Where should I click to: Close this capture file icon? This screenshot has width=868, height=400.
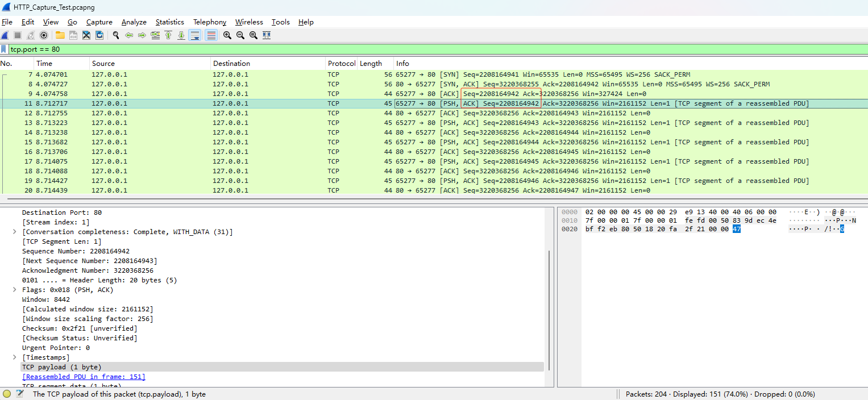coord(86,35)
